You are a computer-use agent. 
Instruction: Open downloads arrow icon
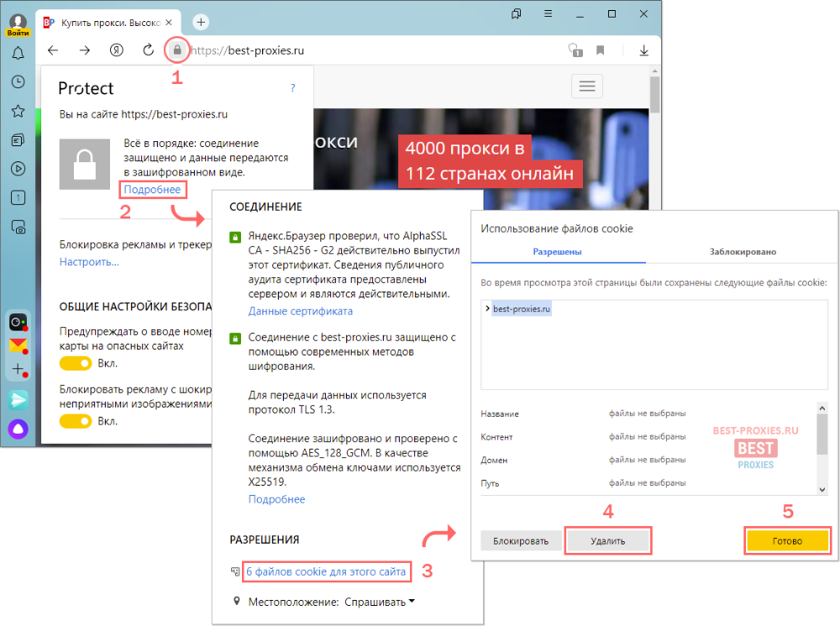coord(644,50)
